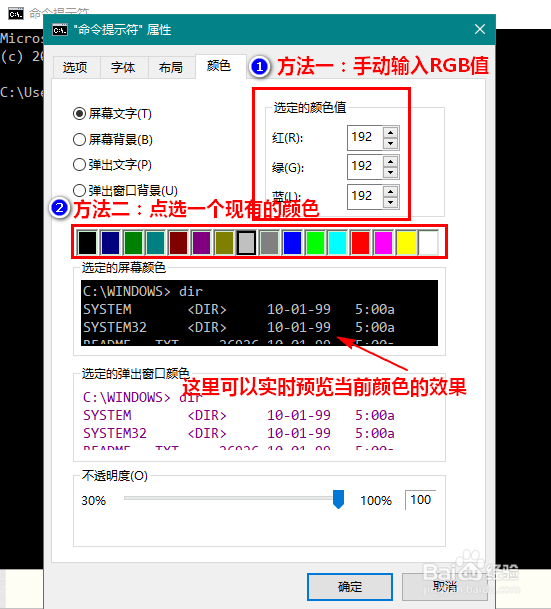Close the properties dialog
This screenshot has height=609, width=551.
tap(480, 29)
